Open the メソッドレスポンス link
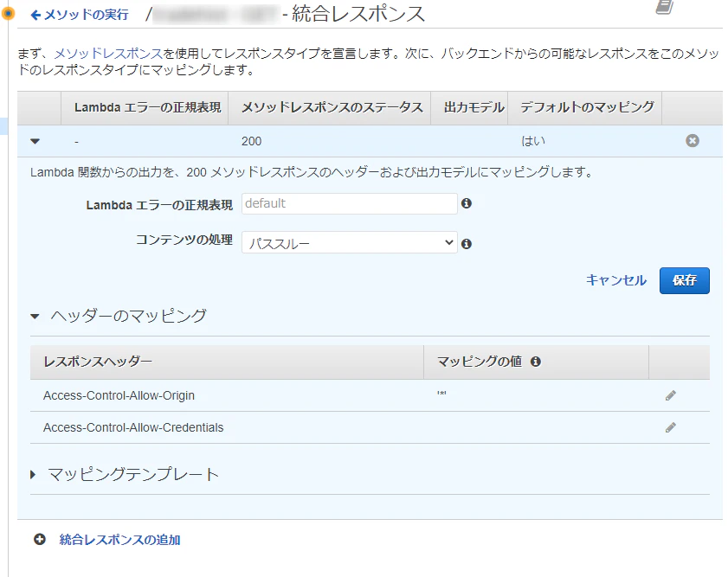 (108, 54)
